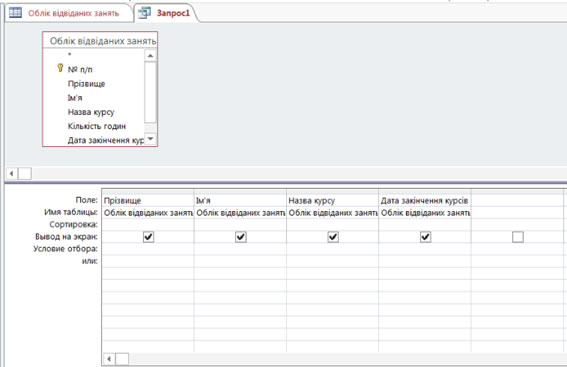
Task: Click the Назва курсу field cell in the grid
Action: 332,200
